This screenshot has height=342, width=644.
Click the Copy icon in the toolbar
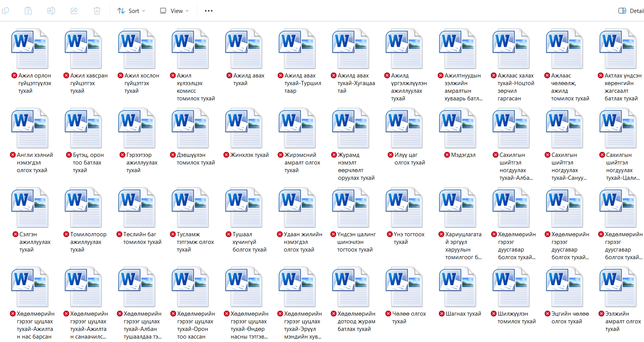point(5,11)
